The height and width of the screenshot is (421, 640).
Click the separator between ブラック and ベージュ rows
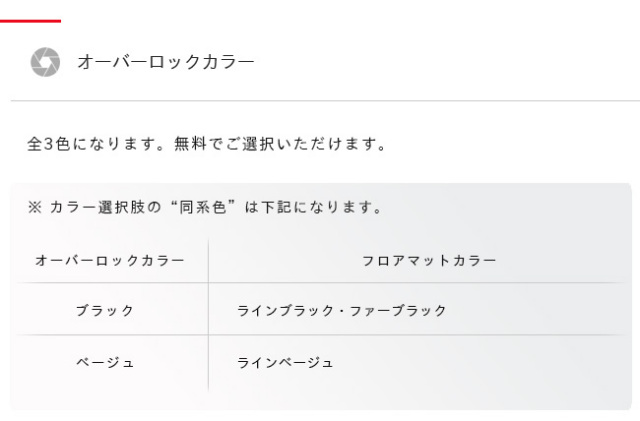click(320, 335)
